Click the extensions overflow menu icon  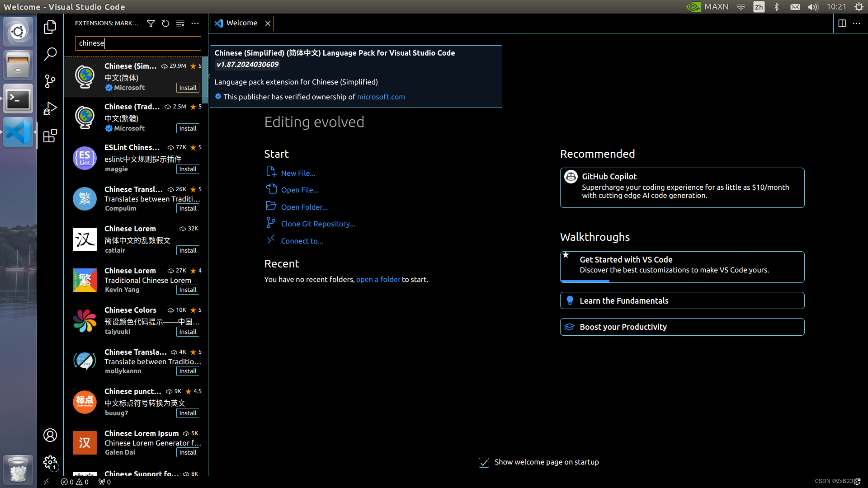pos(195,23)
